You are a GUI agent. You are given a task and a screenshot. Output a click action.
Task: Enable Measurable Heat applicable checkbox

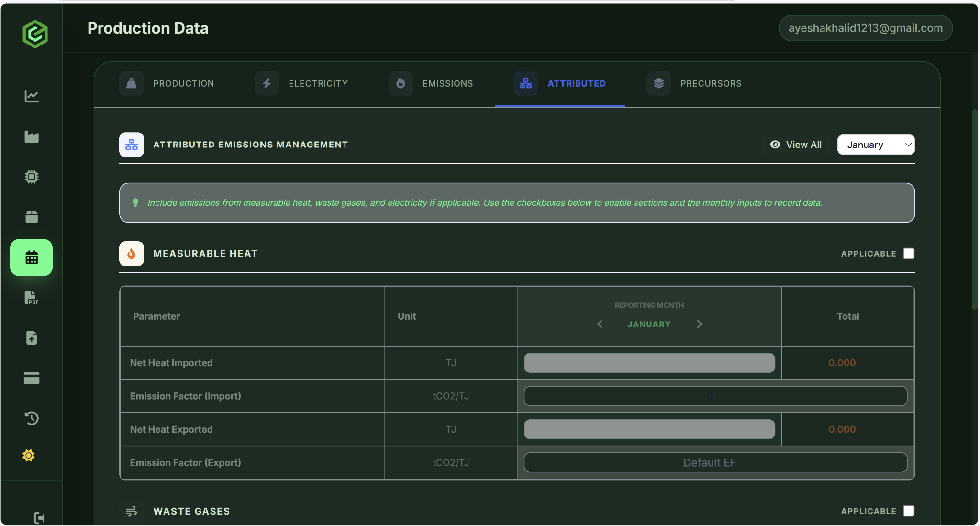click(x=909, y=254)
